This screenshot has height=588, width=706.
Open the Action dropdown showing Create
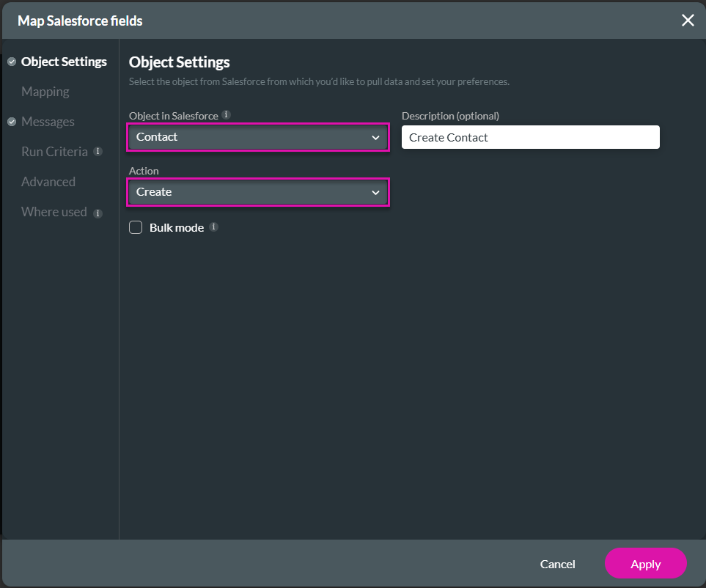(x=257, y=192)
